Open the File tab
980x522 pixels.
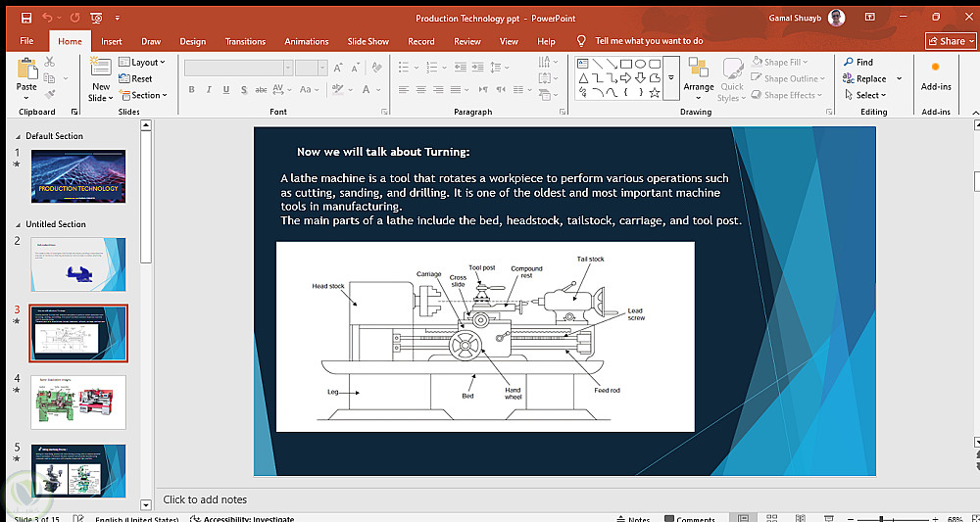[x=26, y=41]
